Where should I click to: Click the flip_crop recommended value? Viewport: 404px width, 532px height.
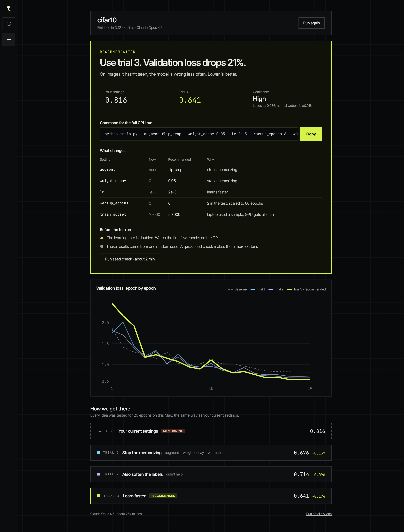click(175, 170)
